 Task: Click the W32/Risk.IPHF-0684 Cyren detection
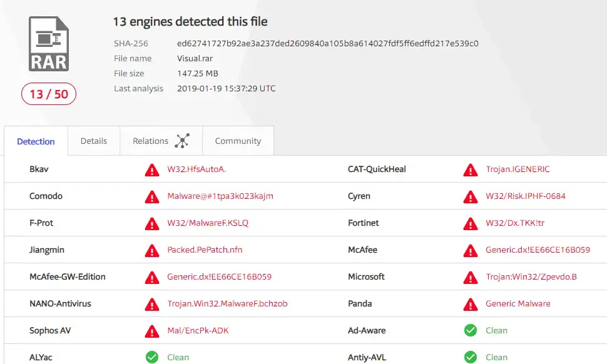[525, 196]
